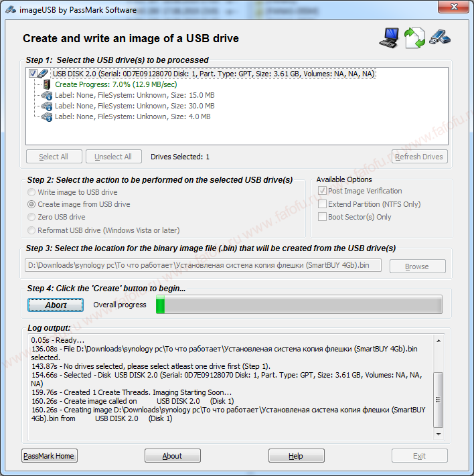Select the USB DISK 2.0 drive row
The height and width of the screenshot is (476, 474).
(x=214, y=74)
